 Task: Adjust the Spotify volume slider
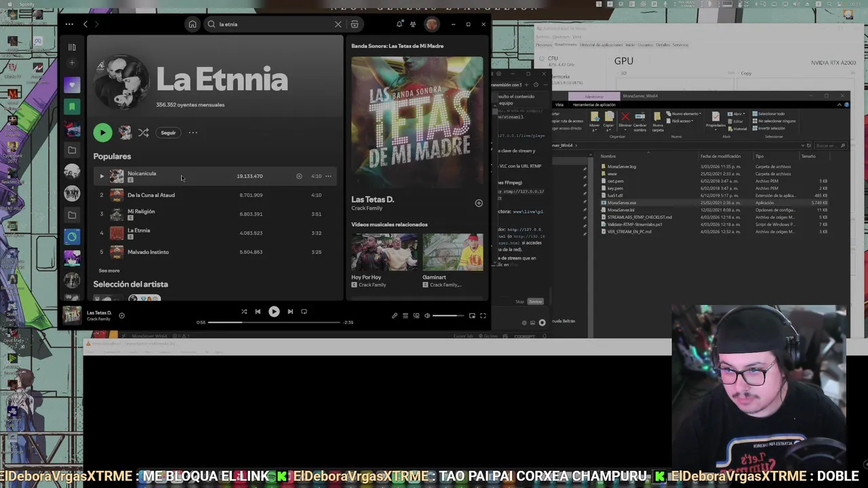[x=448, y=316]
